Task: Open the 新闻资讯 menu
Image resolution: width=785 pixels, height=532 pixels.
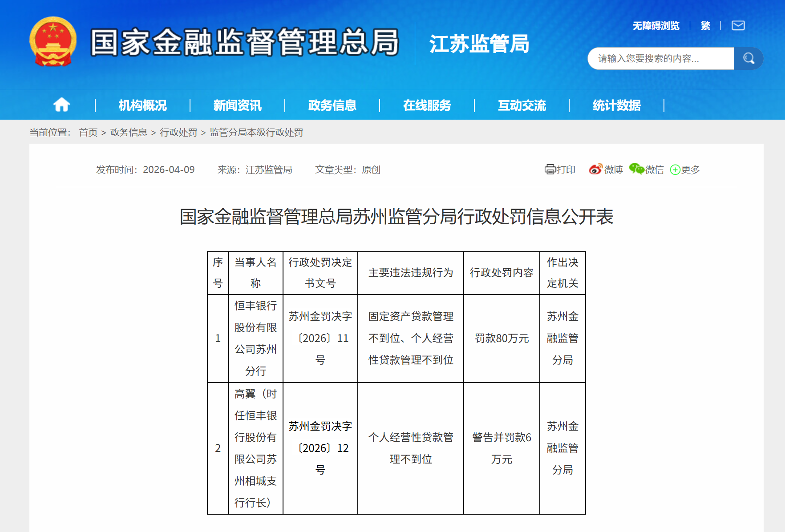Action: (x=237, y=105)
